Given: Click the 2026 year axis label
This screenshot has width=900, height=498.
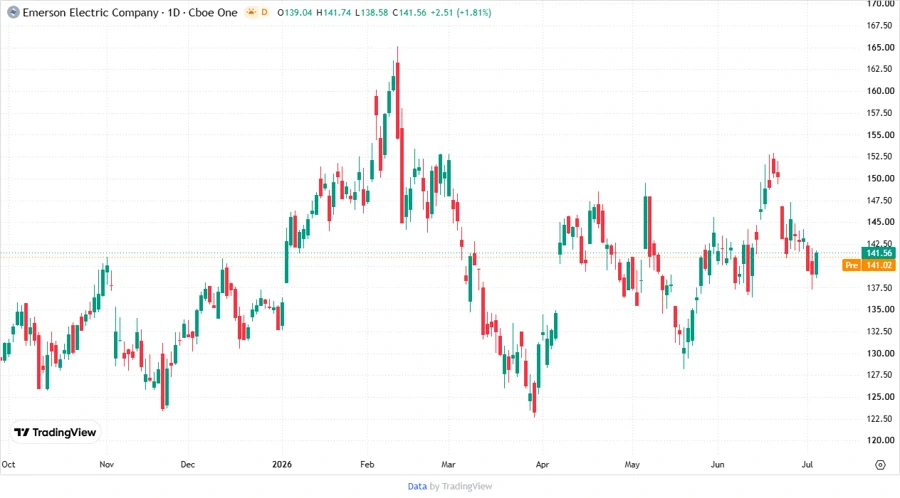Looking at the screenshot, I should tap(282, 464).
